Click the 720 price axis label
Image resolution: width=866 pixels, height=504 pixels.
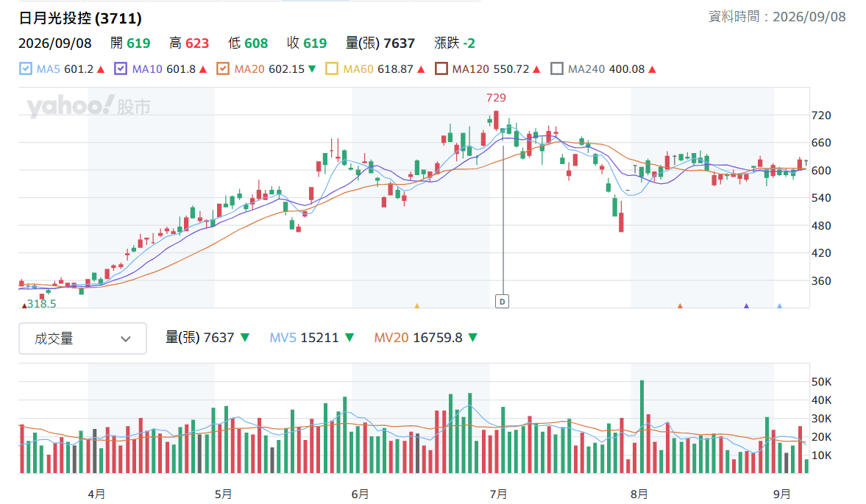click(821, 116)
